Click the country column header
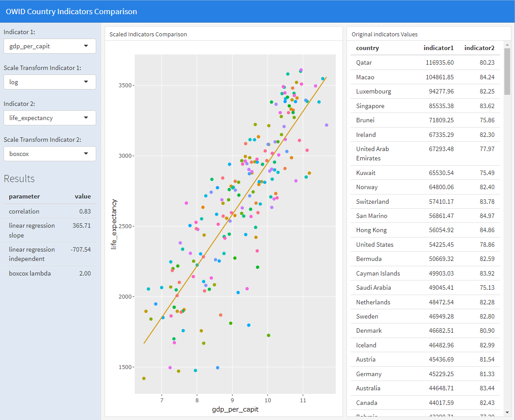 (x=367, y=48)
